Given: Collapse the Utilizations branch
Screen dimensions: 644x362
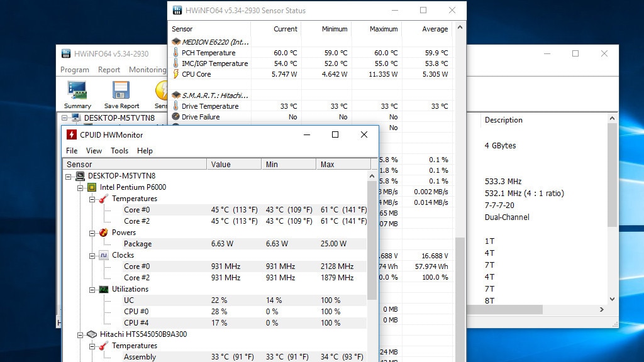Looking at the screenshot, I should pyautogui.click(x=92, y=290).
